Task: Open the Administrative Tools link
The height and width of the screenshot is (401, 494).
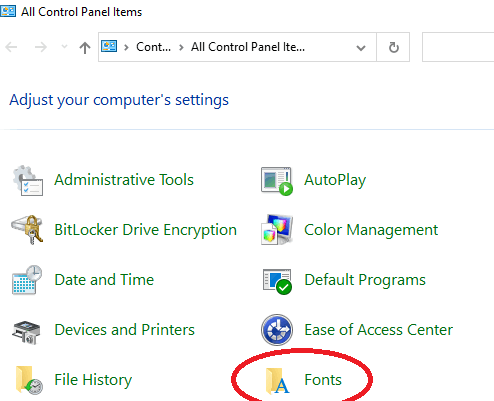Action: 124,180
